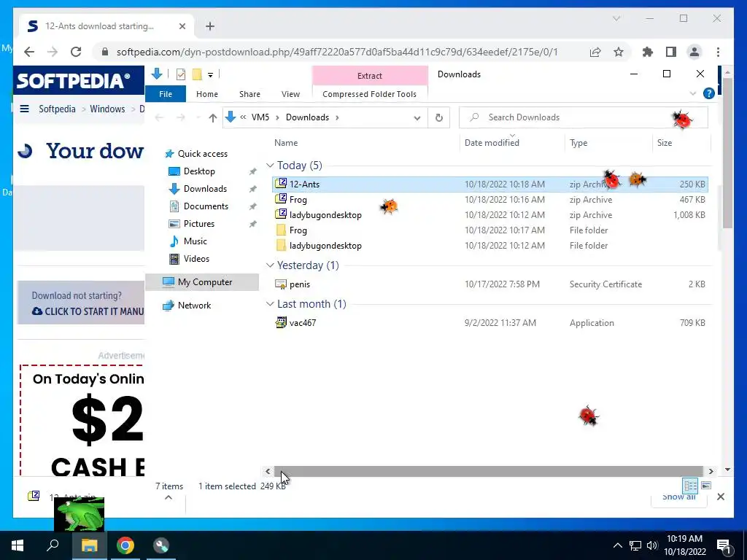Click the Properties checkmark quick access icon

click(x=181, y=74)
